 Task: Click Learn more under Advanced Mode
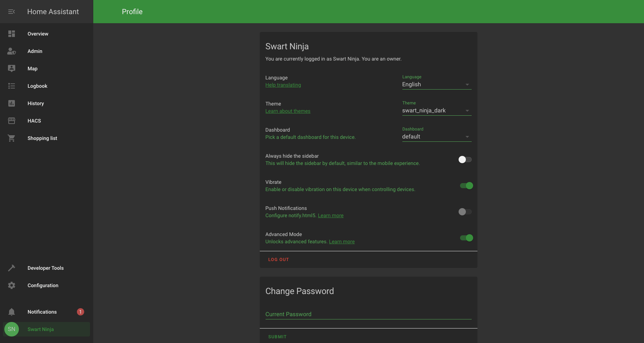(x=342, y=241)
